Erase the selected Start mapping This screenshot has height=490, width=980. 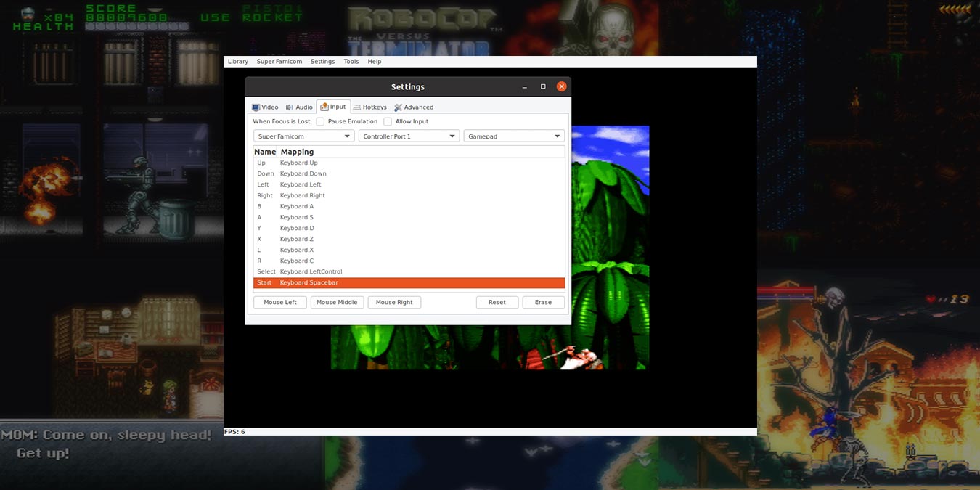(x=543, y=302)
